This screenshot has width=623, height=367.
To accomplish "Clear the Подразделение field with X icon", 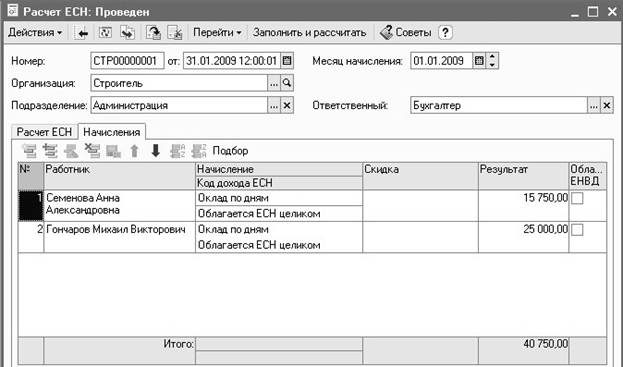I will [x=287, y=105].
